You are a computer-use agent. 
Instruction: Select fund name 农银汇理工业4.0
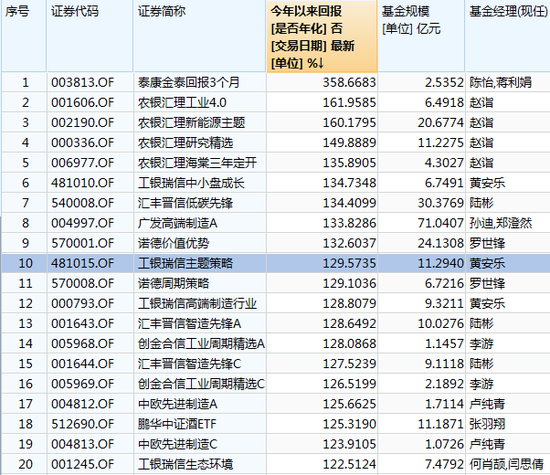[x=182, y=103]
